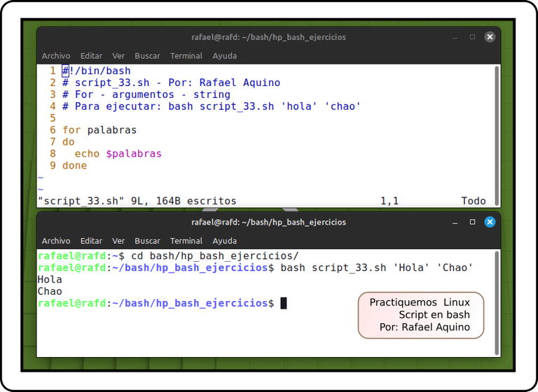Click the '# Para ejecutar' comment on line 4

[212, 106]
